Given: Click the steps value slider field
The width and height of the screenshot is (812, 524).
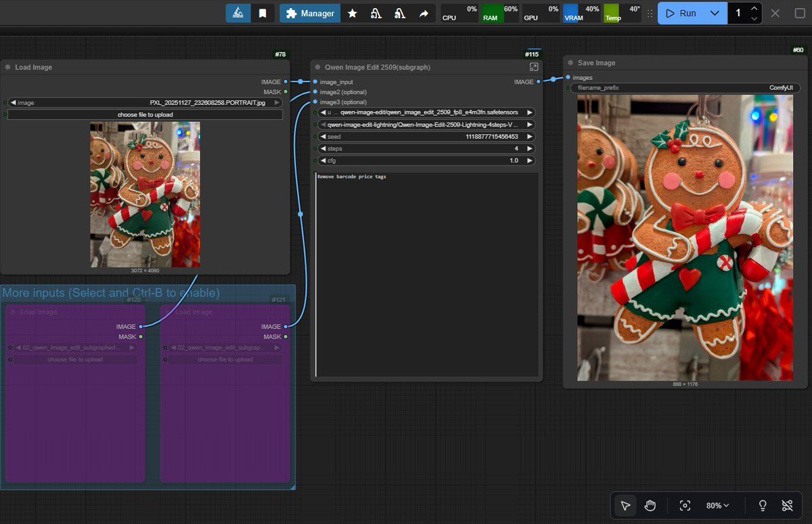Looking at the screenshot, I should tap(426, 148).
